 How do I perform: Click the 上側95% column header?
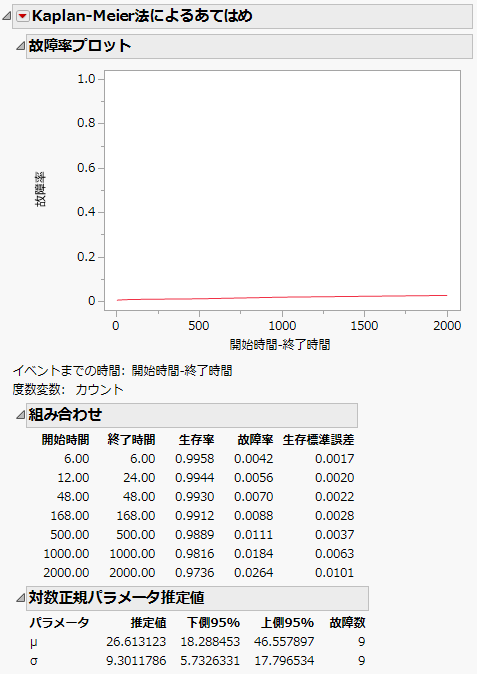coord(287,622)
